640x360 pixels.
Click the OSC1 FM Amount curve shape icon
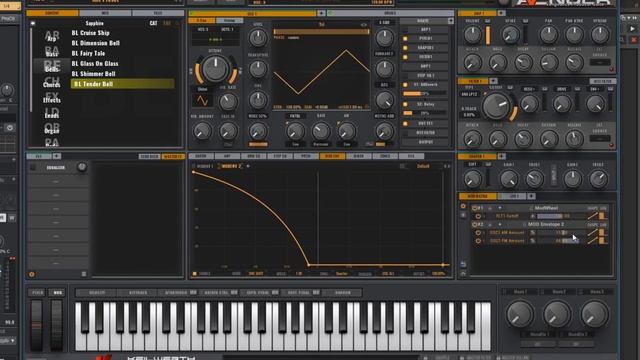point(592,241)
